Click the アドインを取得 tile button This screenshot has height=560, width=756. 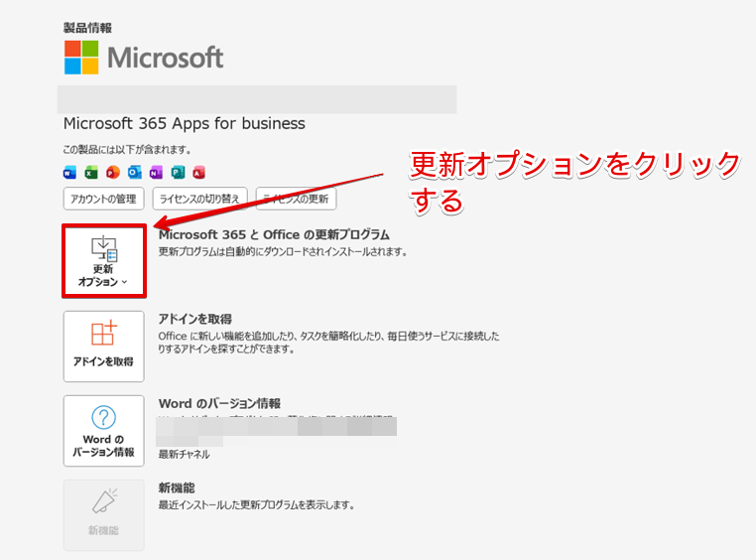point(103,347)
